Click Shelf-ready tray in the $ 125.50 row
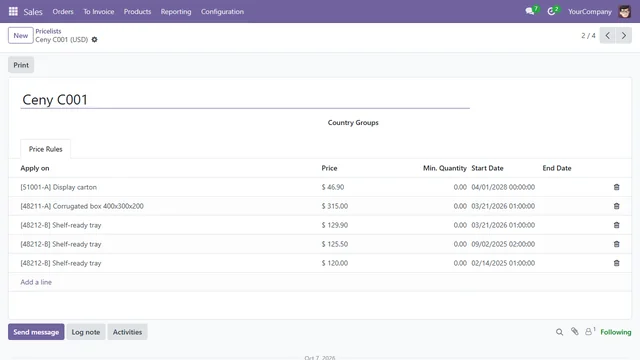This screenshot has width=640, height=360. point(77,244)
